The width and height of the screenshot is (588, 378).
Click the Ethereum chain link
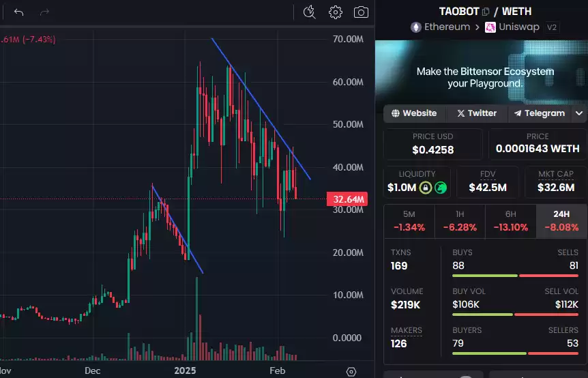tap(447, 27)
